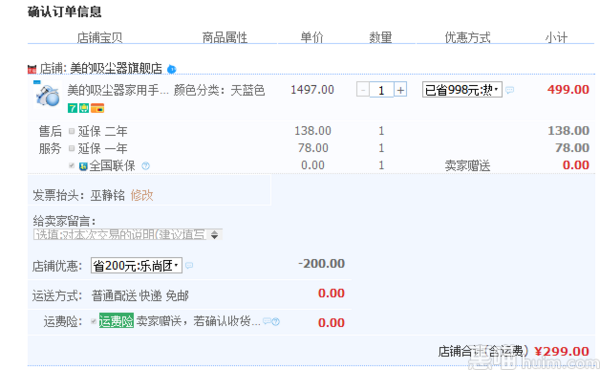Click the 78.00 unit price for 延保 一年

(x=313, y=148)
